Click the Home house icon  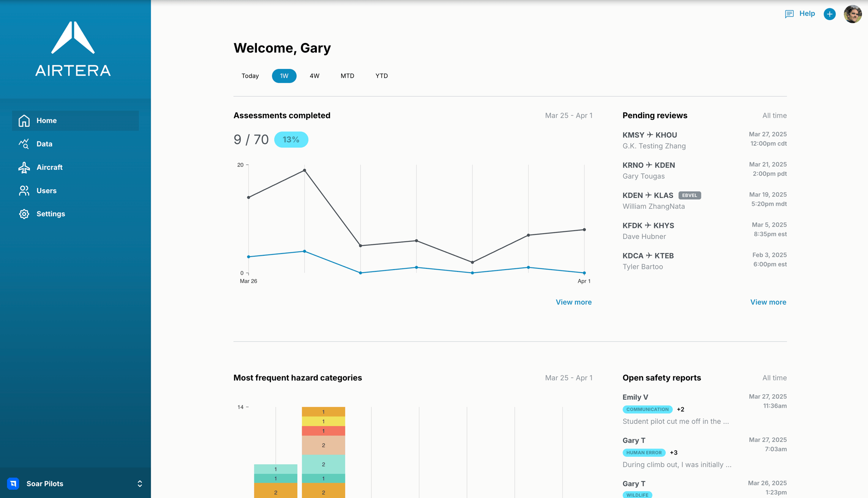pos(24,121)
